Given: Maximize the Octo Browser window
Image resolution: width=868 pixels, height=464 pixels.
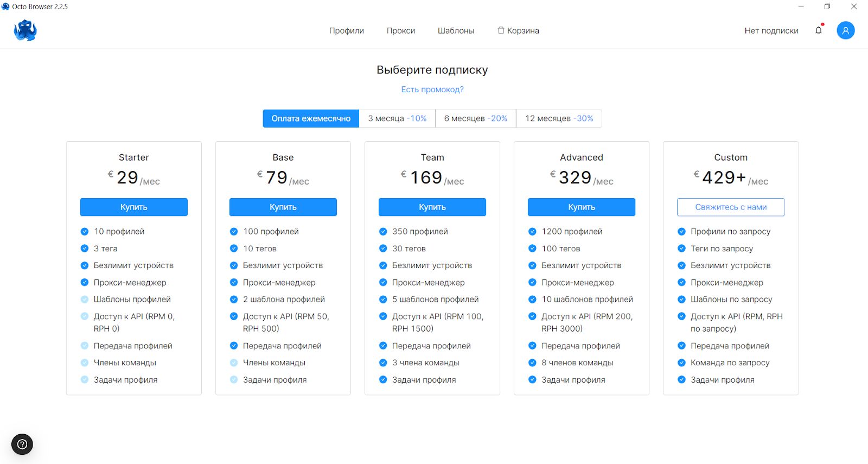Looking at the screenshot, I should point(827,7).
